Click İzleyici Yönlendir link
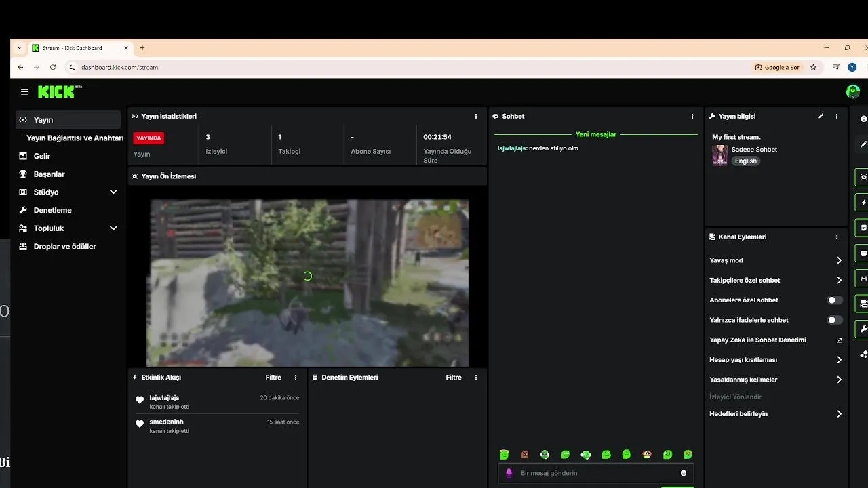 736,397
